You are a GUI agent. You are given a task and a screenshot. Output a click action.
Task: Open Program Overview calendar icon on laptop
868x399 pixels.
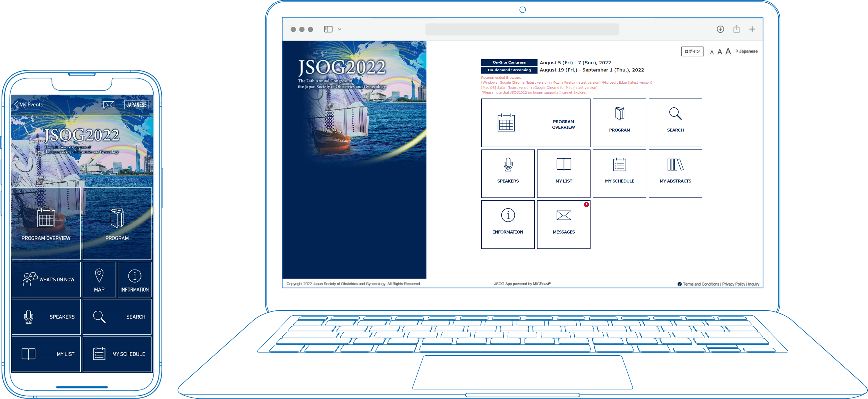(506, 123)
